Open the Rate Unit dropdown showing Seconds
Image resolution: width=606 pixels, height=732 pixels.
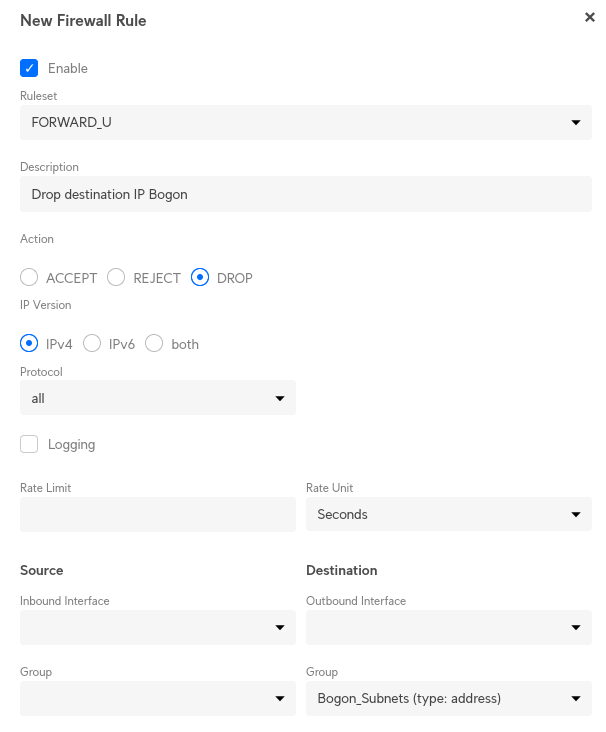tap(448, 514)
